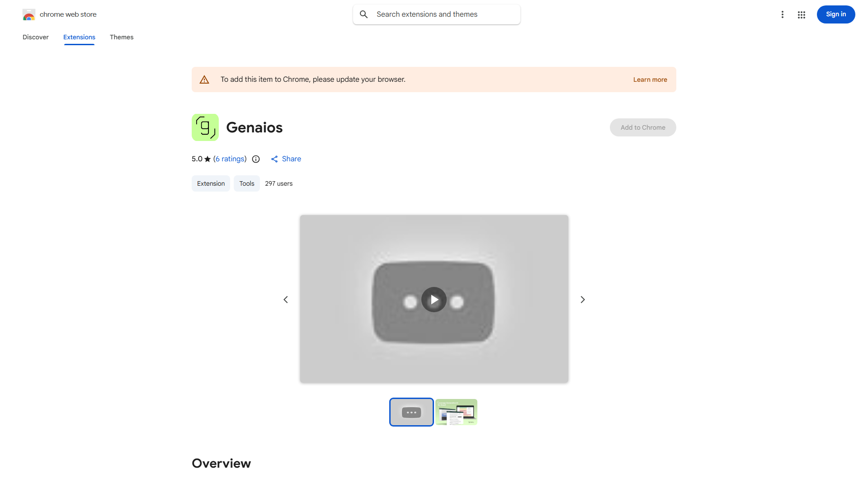Click the ratings info icon
This screenshot has height=488, width=868.
point(256,159)
